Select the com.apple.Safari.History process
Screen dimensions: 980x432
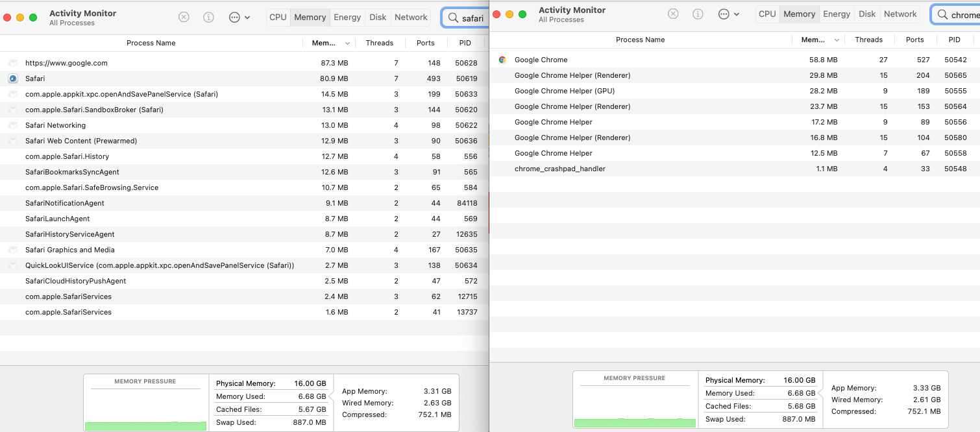244,156
